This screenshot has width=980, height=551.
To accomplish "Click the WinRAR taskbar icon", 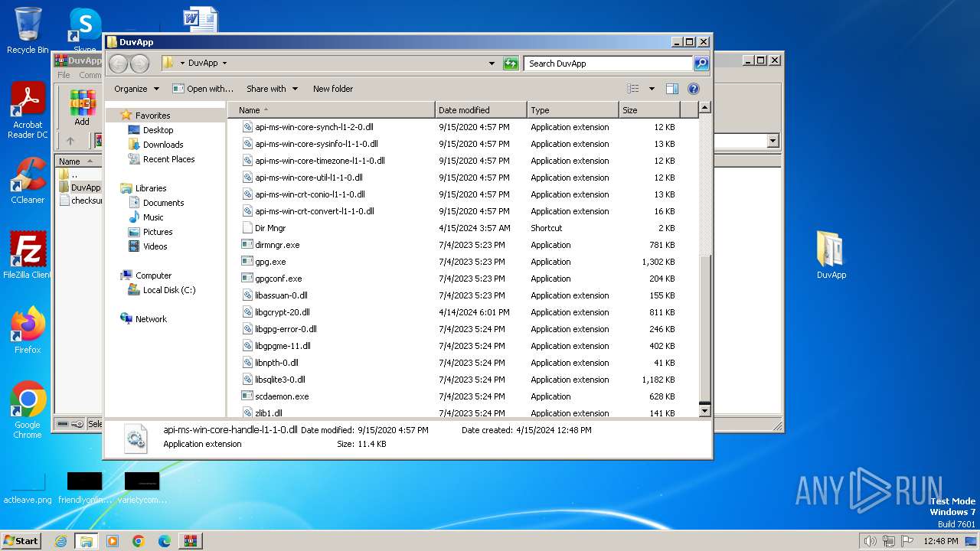I will click(x=190, y=541).
